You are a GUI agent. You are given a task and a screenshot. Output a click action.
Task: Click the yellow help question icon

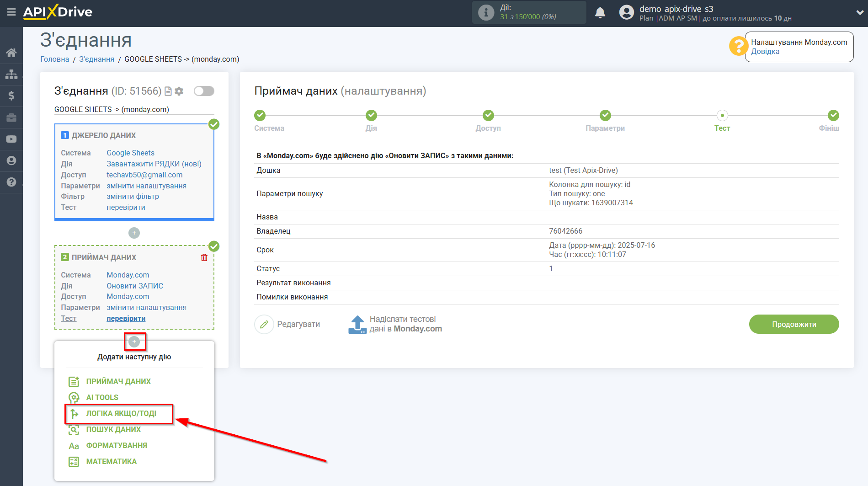738,46
